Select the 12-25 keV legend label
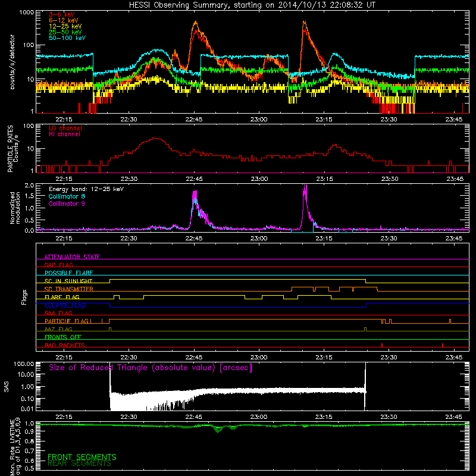Viewport: 476px width, 476px height. click(65, 26)
